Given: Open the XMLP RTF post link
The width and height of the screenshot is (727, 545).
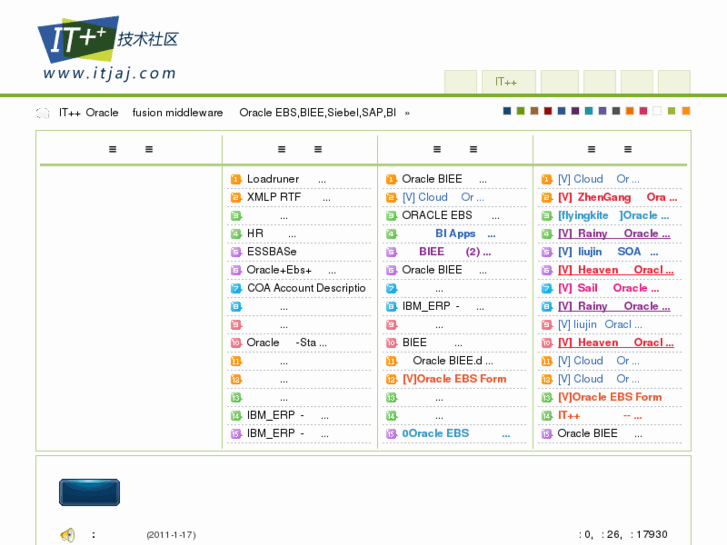Looking at the screenshot, I should tap(288, 197).
